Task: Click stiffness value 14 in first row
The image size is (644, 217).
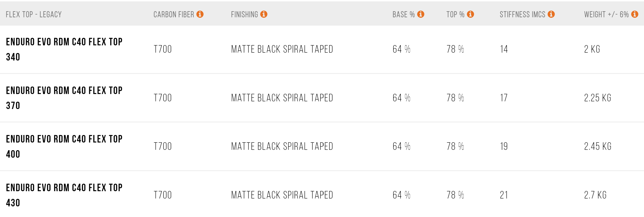Action: (504, 49)
